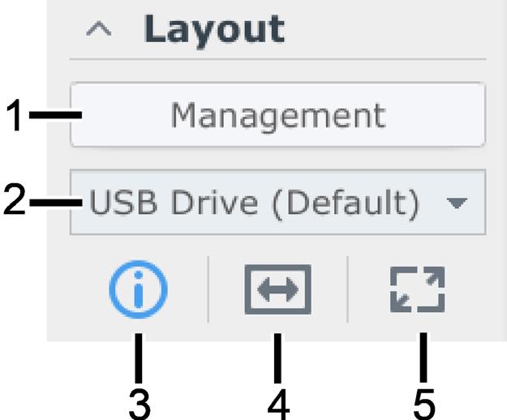
Task: Select the fit-to-width horizontal arrow icon
Action: point(277,289)
